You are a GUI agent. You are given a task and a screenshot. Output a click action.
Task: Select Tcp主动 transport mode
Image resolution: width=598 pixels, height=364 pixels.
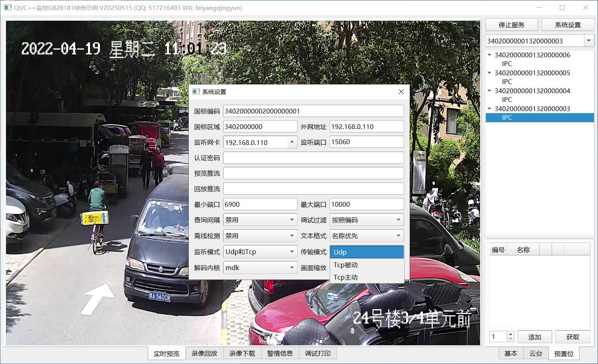click(x=367, y=277)
